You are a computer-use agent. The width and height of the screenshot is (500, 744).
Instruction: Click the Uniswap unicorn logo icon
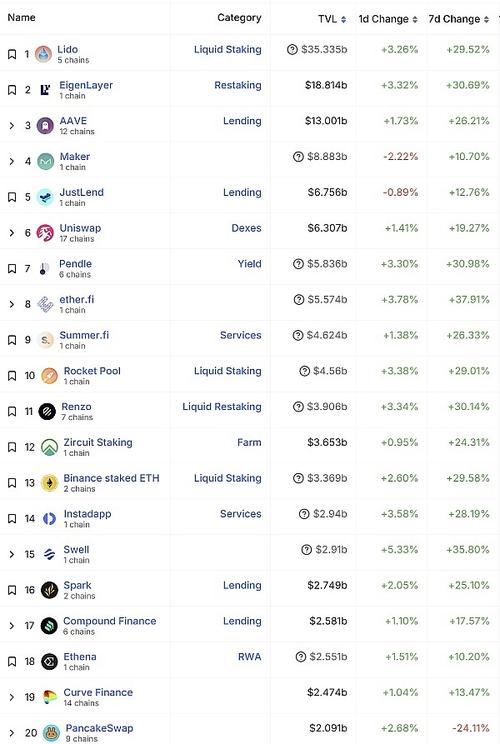(46, 232)
